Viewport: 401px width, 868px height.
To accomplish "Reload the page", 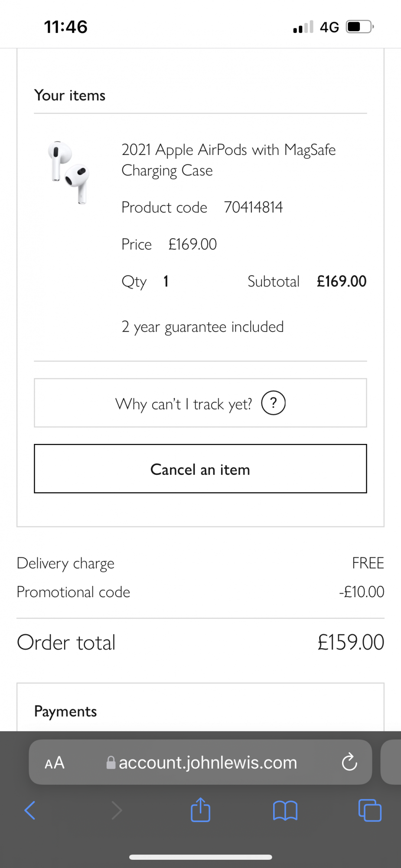I will (349, 762).
